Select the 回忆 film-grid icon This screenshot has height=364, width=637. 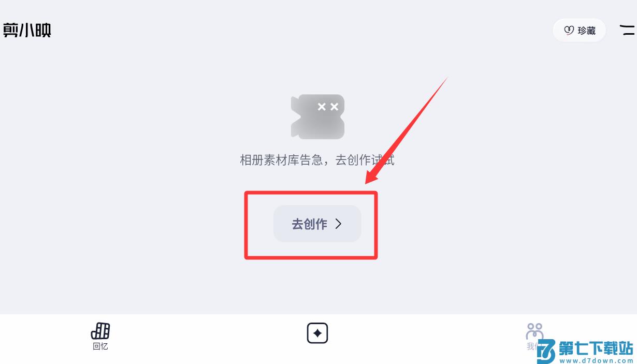point(100,331)
